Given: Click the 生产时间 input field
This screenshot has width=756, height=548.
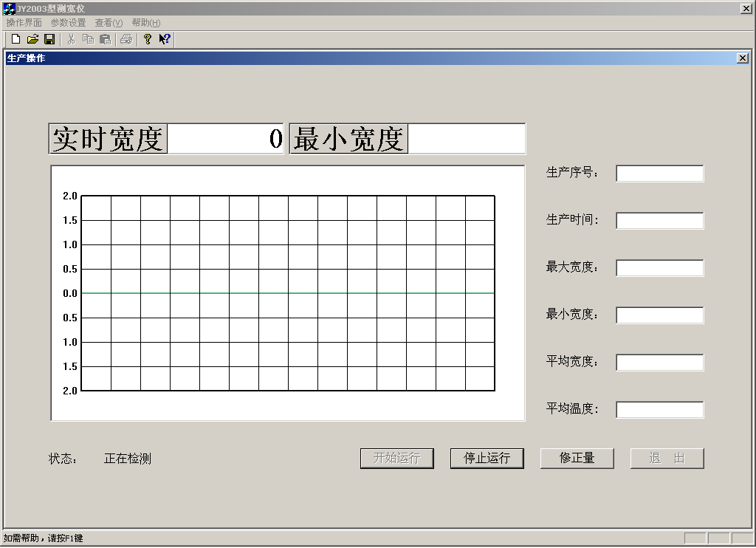Looking at the screenshot, I should [659, 221].
